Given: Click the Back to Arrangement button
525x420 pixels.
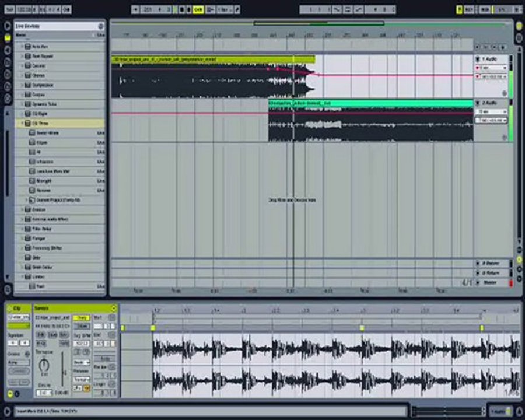Looking at the screenshot, I should tap(210, 10).
